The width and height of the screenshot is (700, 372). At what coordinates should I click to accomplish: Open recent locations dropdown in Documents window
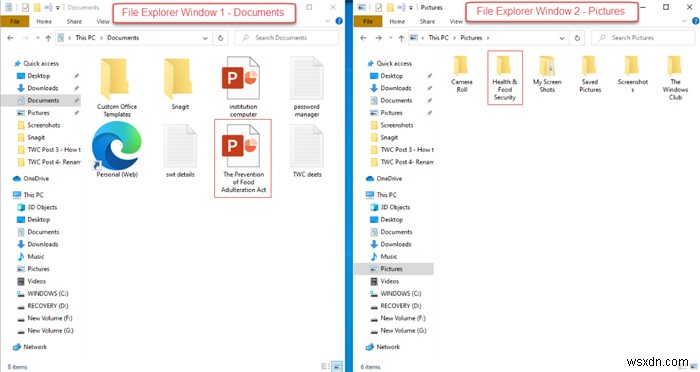38,38
